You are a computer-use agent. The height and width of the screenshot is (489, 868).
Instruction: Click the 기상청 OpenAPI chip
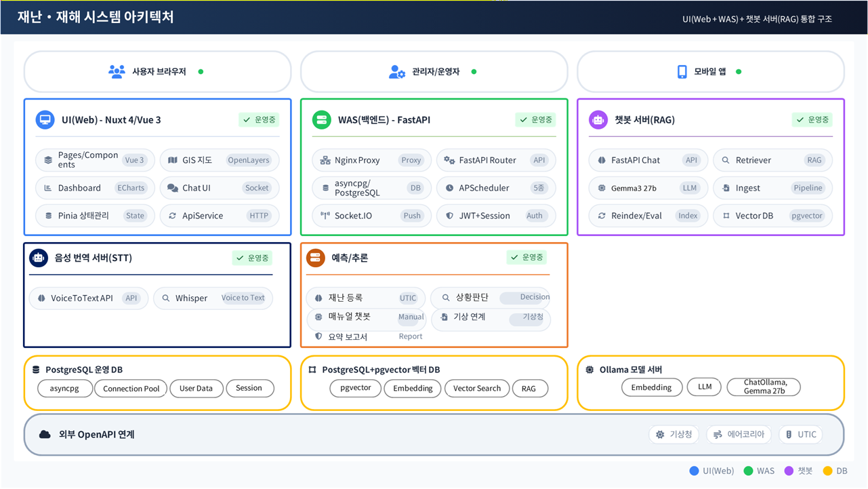pyautogui.click(x=674, y=435)
